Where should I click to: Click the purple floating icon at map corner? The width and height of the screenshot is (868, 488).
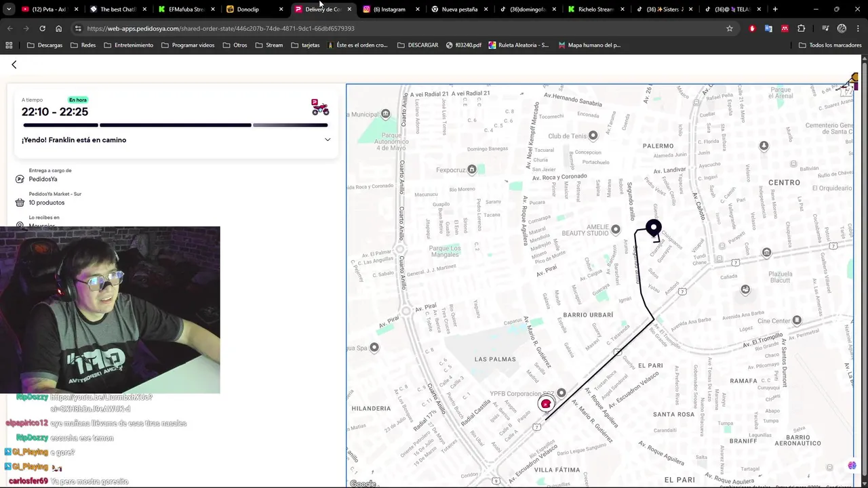pos(852,466)
